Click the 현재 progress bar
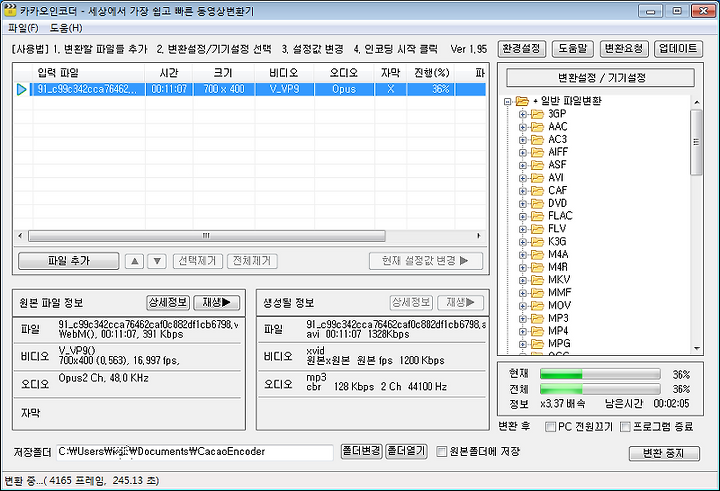 pos(600,374)
